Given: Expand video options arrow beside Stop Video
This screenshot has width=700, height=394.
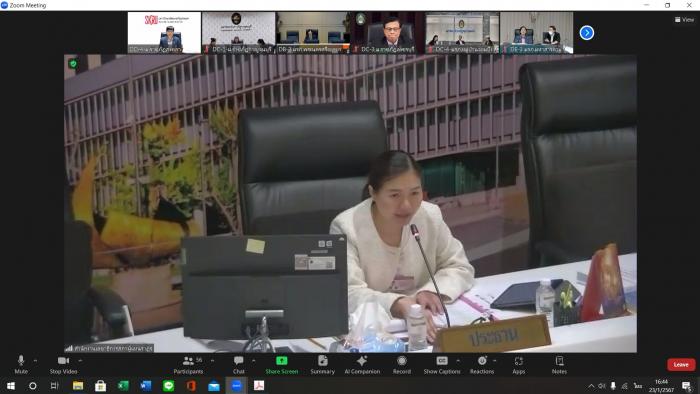Looking at the screenshot, I should [x=80, y=361].
